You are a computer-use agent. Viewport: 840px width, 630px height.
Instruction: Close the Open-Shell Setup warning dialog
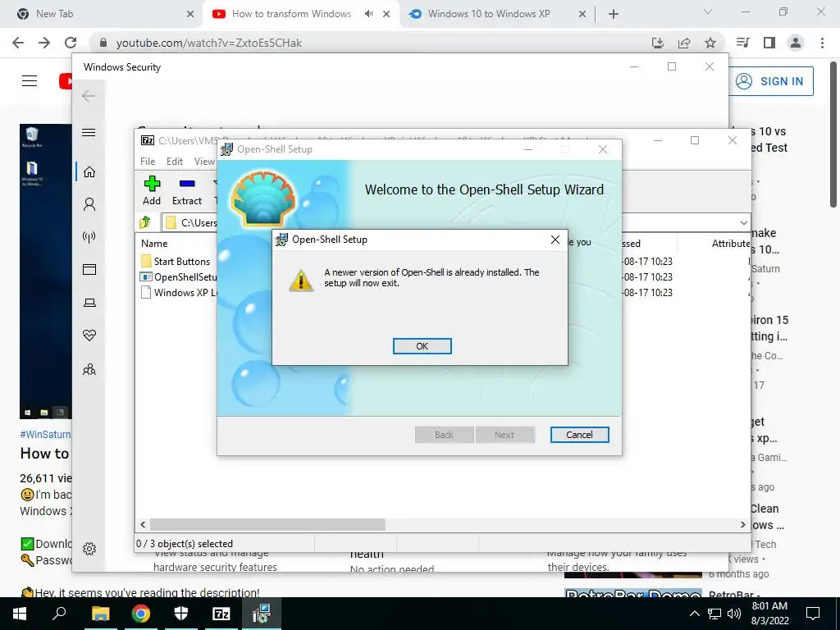[555, 240]
